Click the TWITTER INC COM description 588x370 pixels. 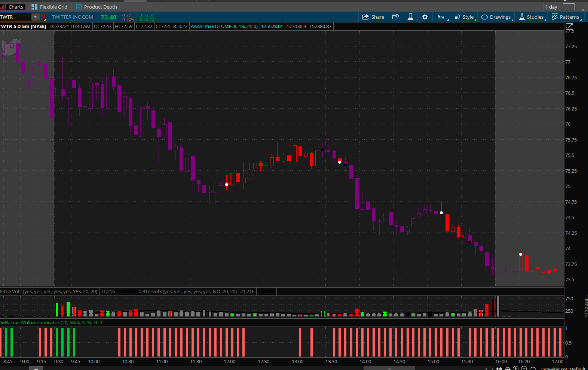pos(73,17)
